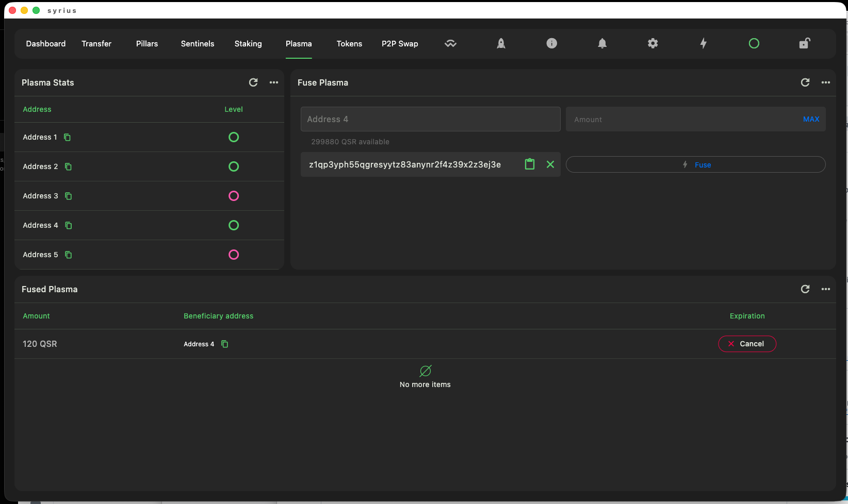848x504 pixels.
Task: Open the Pillars tab
Action: point(147,44)
